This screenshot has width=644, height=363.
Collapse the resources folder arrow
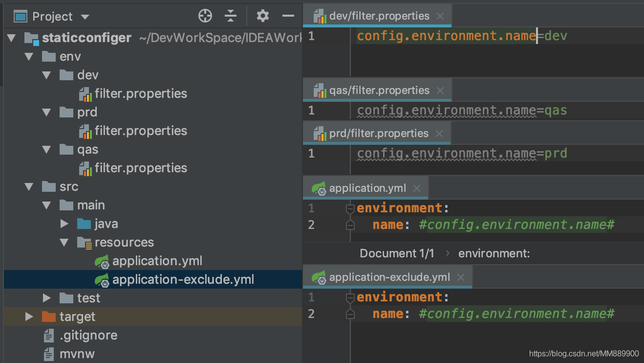(x=64, y=243)
